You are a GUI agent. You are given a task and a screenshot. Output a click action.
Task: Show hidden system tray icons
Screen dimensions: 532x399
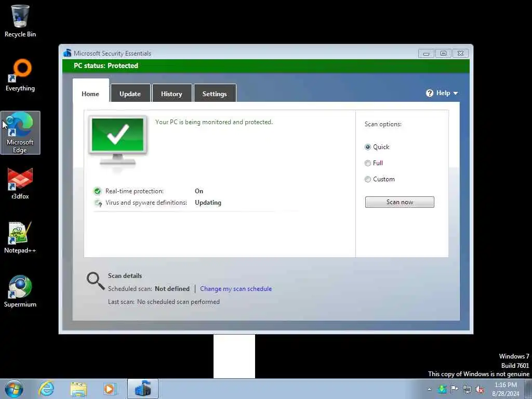[429, 389]
